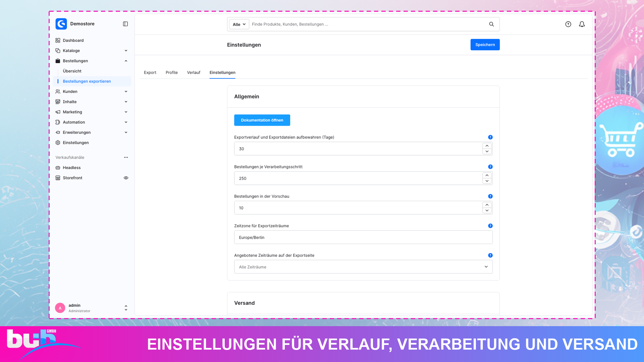Increase the preview orders value of 10
This screenshot has width=644, height=362.
(x=487, y=205)
